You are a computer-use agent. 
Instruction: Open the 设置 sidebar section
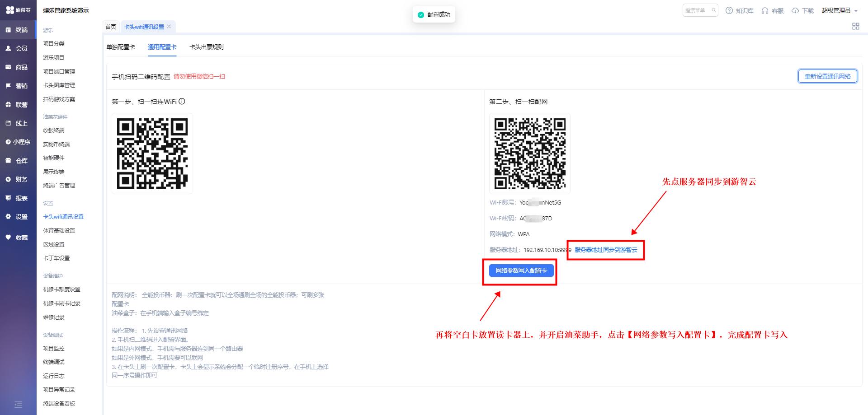(17, 217)
